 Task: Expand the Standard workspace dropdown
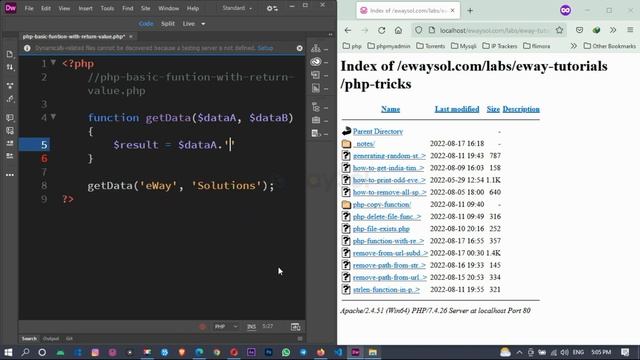[x=237, y=8]
